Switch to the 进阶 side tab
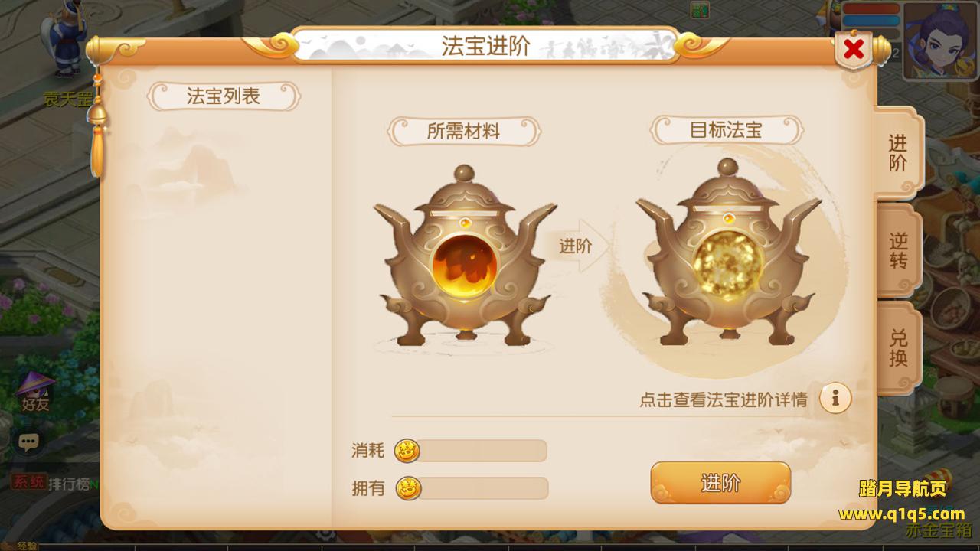Viewport: 980px width, 551px height. pos(898,153)
